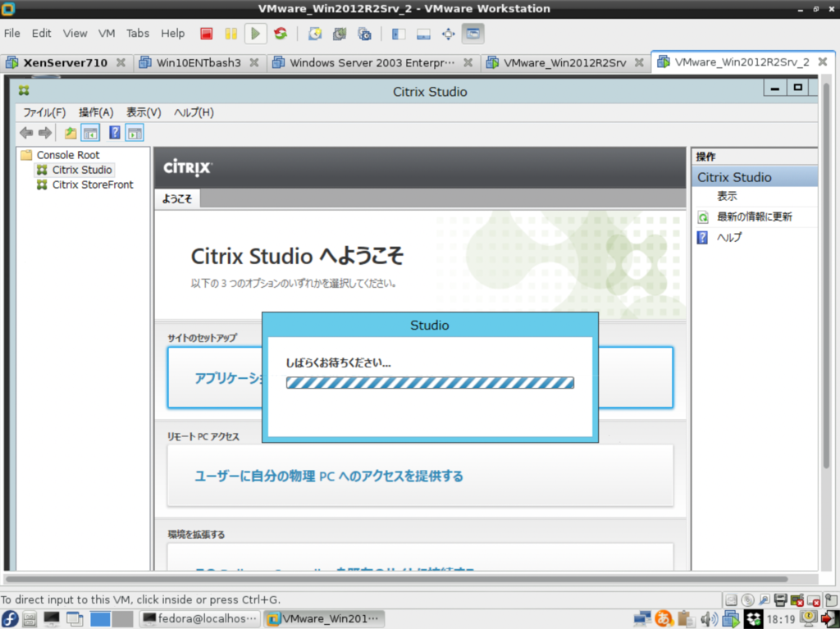Select Citrix StoreFront tree node

pyautogui.click(x=93, y=185)
